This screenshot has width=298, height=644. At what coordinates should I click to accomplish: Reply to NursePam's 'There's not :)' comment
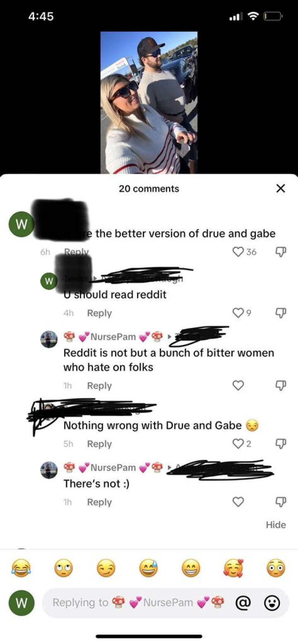pos(99,502)
